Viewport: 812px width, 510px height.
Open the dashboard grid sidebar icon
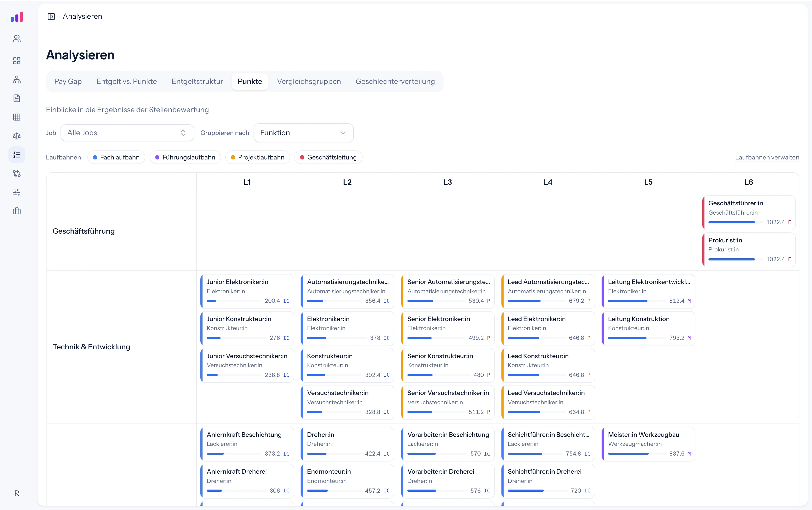pyautogui.click(x=17, y=61)
